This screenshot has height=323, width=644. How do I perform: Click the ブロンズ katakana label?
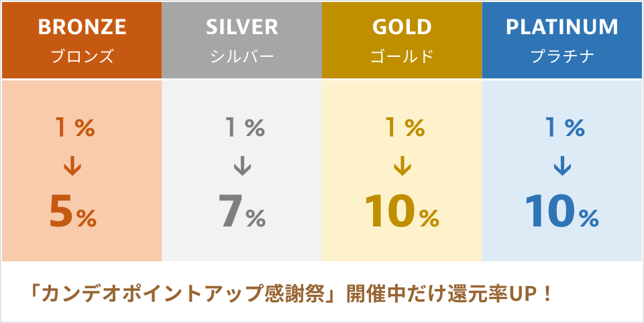click(x=82, y=57)
